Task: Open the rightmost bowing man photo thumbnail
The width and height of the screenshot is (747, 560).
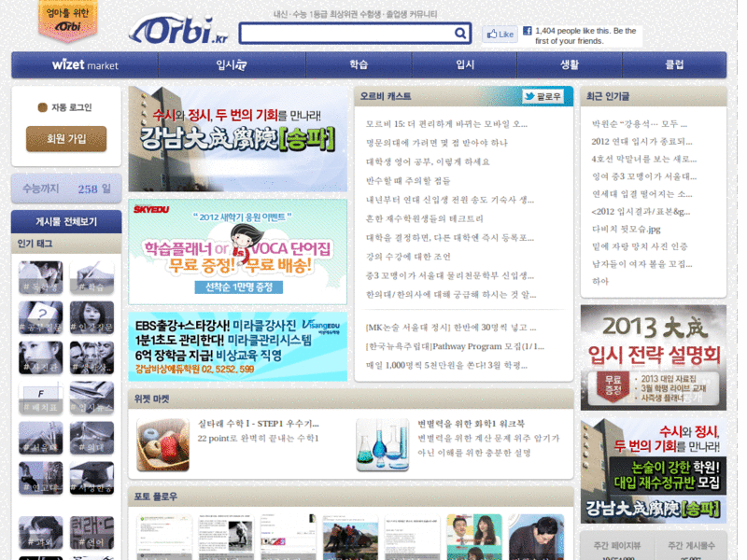Action: (536, 538)
